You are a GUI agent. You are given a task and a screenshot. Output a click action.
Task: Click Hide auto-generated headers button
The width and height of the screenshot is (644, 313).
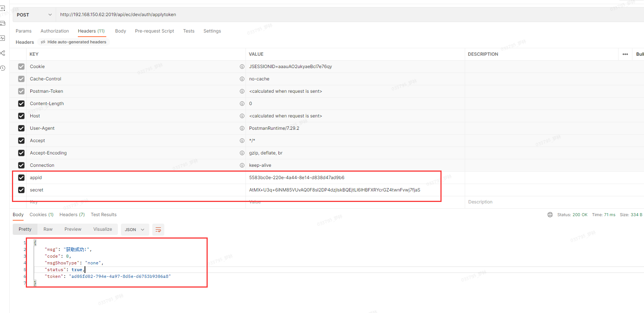[x=73, y=42]
